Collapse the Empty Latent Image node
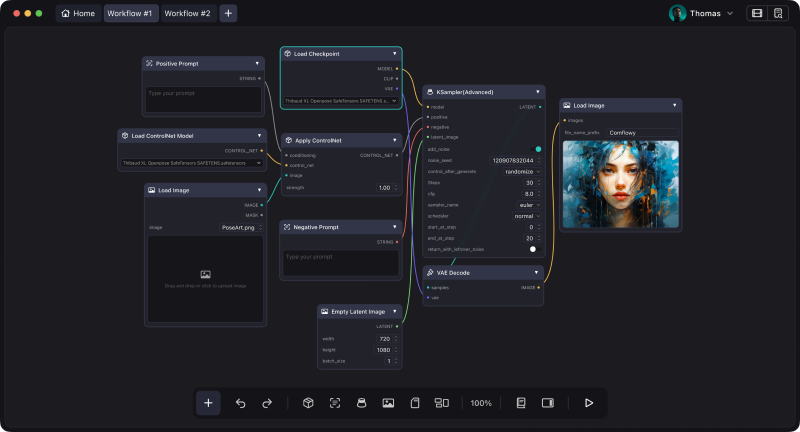 394,311
